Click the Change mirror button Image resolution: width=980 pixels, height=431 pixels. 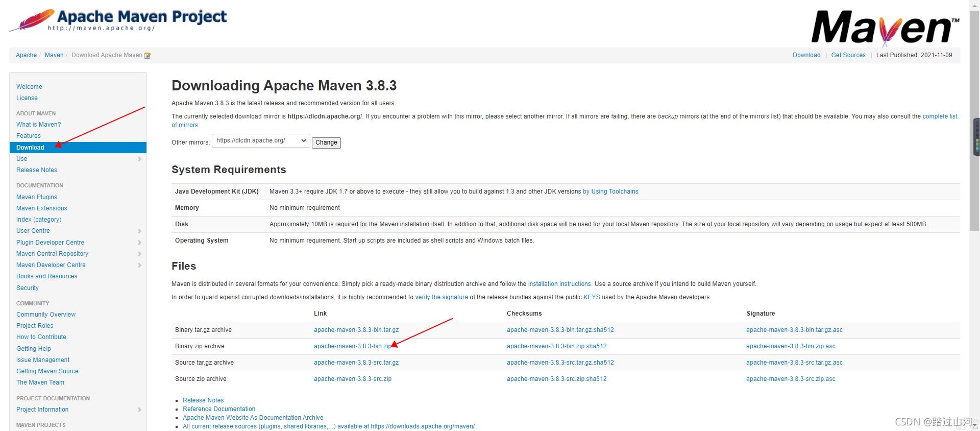(326, 142)
